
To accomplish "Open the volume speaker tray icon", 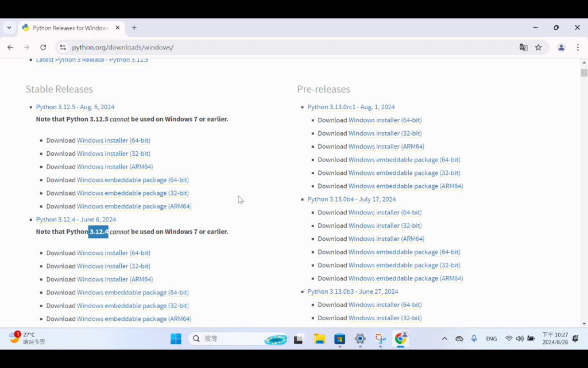I will [520, 339].
